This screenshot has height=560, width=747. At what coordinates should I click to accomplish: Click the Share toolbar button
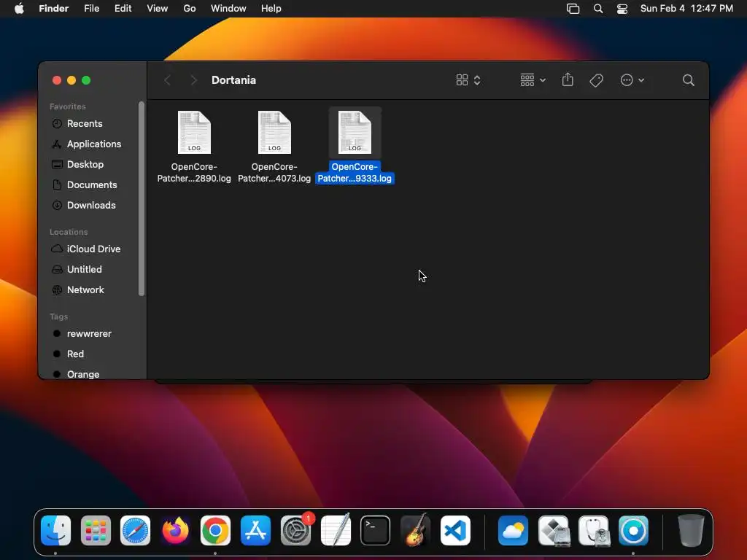pos(568,80)
